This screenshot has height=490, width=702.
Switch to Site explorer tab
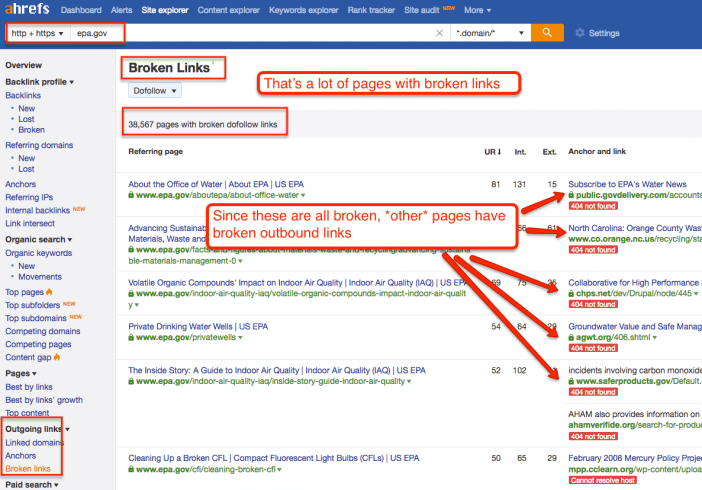tap(165, 10)
